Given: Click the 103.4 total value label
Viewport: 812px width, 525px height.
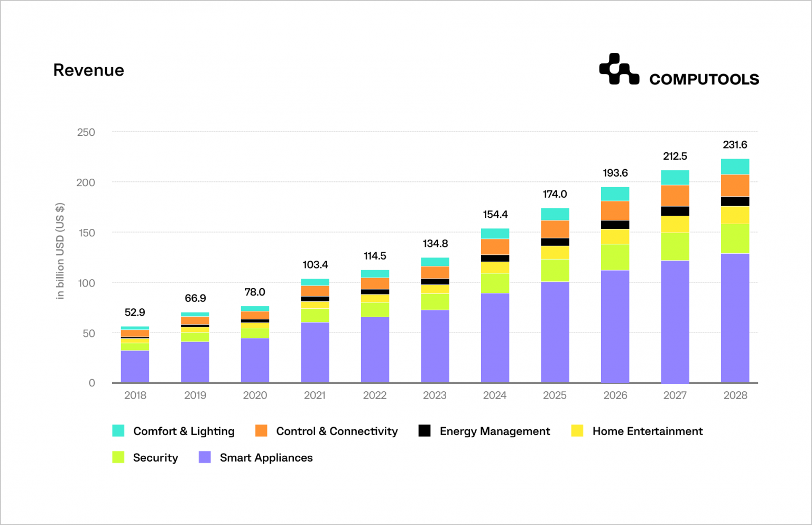Looking at the screenshot, I should (315, 264).
